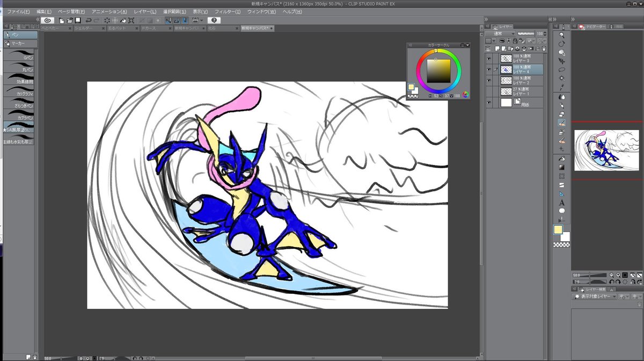Click the Help question mark icon
This screenshot has height=361, width=644.
click(x=213, y=20)
